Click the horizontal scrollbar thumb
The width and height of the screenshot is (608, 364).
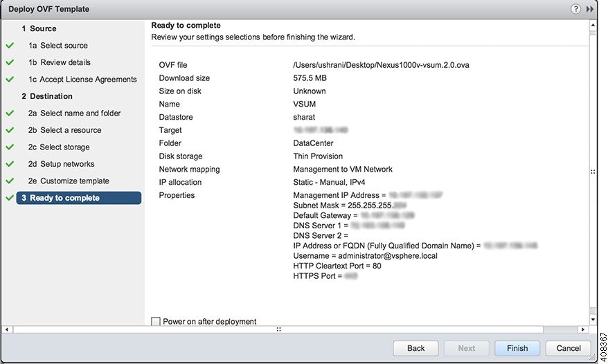(x=278, y=329)
